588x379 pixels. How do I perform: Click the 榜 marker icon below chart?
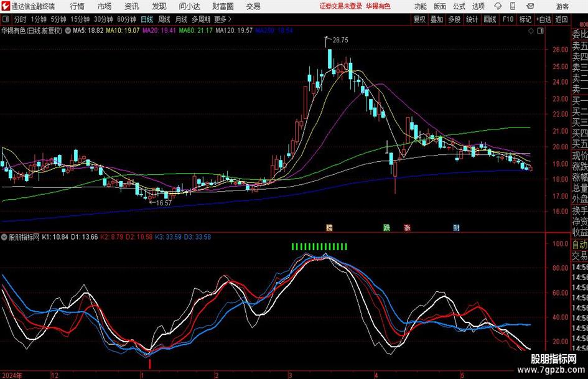point(329,227)
